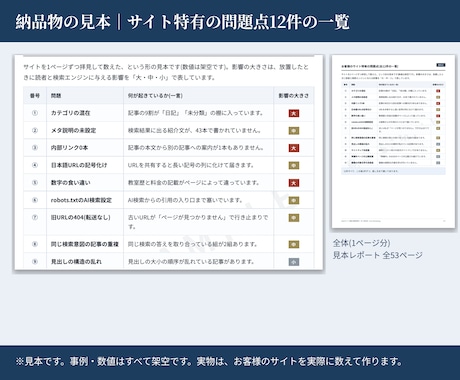Click the caption 見本レポート 全53ページ

coord(378,255)
